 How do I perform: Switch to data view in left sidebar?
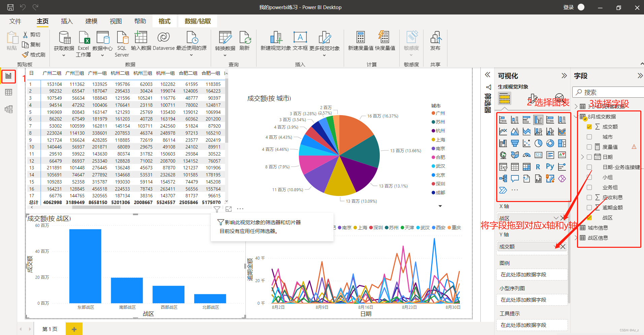(x=8, y=92)
